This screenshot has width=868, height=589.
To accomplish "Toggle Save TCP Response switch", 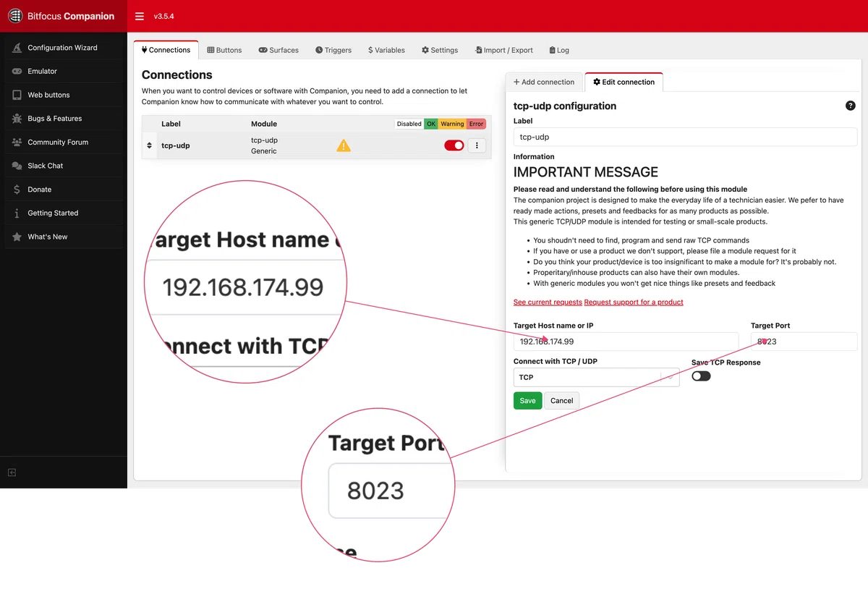I will pos(701,376).
